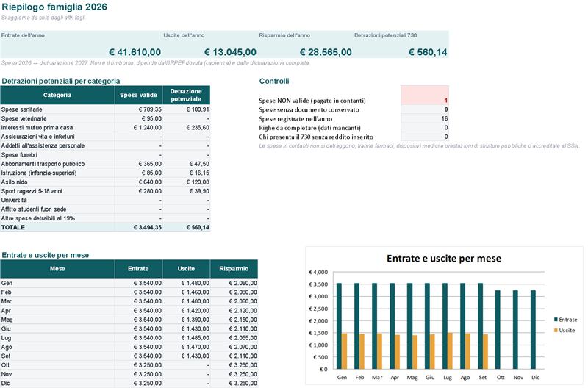Click 'Righe da completare (dati mancanti)' label

tap(309, 127)
